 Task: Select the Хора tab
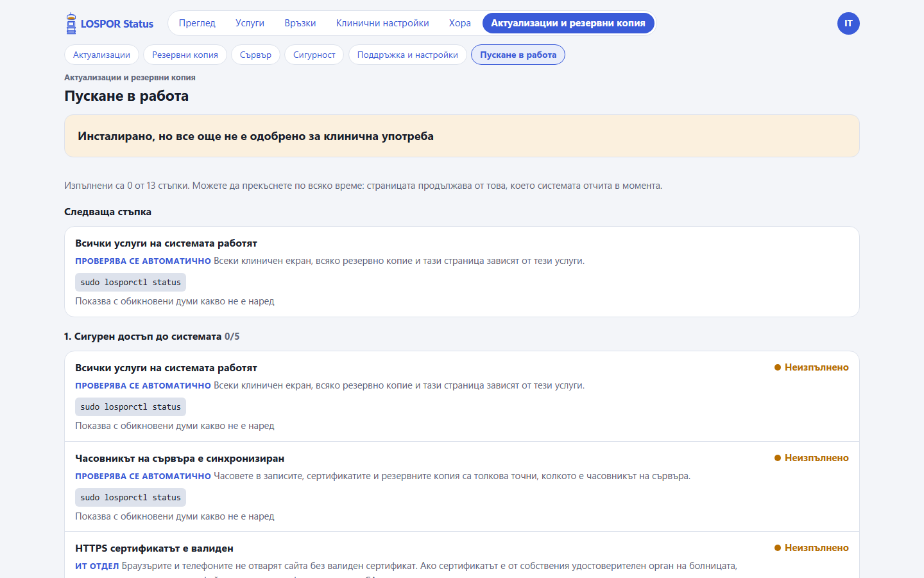[460, 23]
